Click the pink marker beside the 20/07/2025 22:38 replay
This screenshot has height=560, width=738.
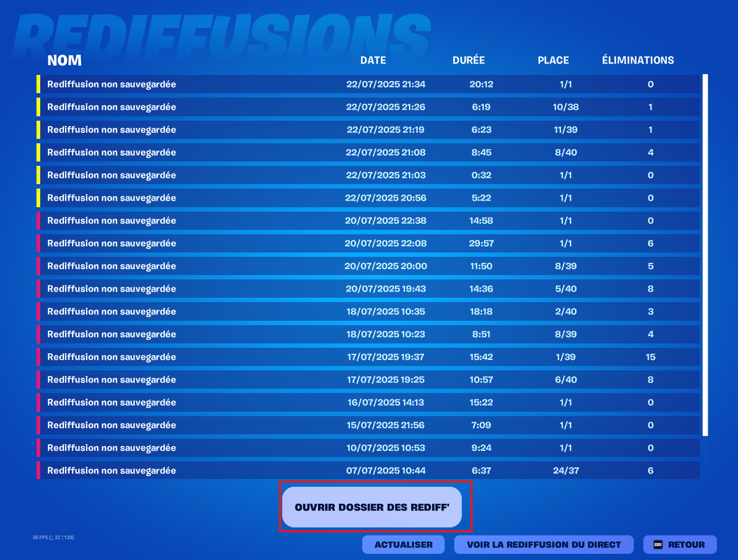point(38,220)
